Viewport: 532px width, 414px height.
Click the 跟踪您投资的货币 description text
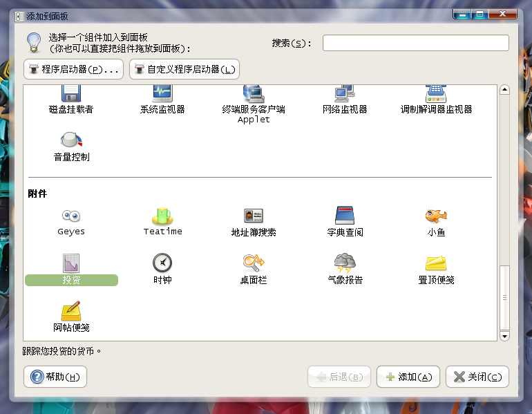(x=61, y=351)
